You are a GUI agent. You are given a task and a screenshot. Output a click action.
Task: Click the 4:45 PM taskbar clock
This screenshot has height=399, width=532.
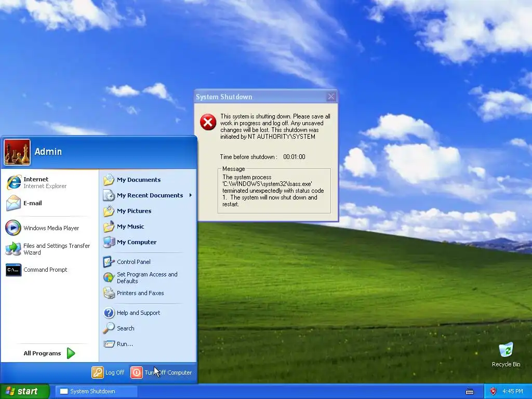[513, 391]
